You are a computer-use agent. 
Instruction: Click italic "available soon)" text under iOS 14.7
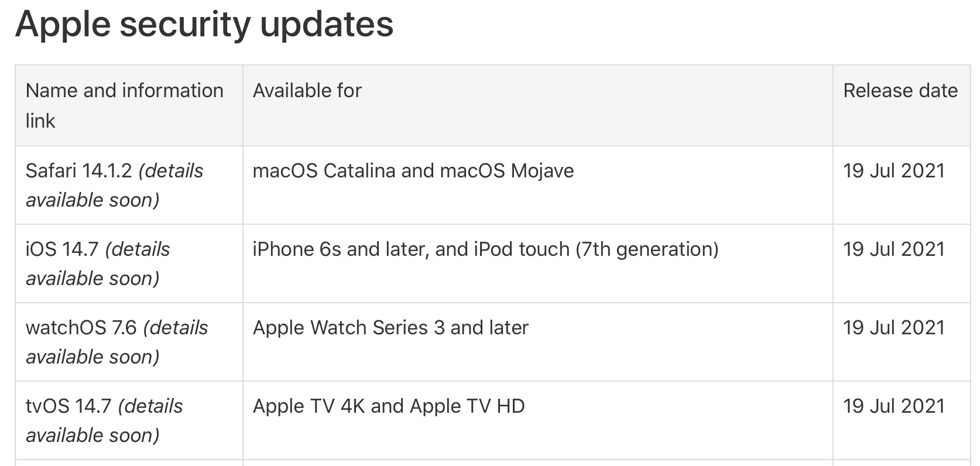[x=92, y=279]
